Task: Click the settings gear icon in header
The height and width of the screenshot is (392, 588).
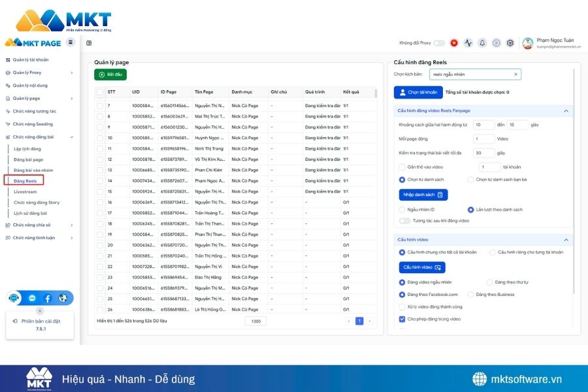Action: (510, 43)
